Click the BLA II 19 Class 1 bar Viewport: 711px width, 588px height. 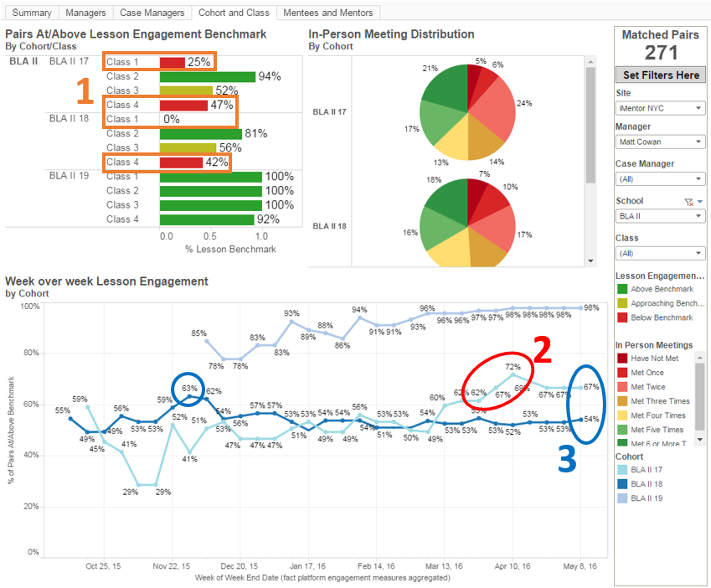[x=211, y=177]
